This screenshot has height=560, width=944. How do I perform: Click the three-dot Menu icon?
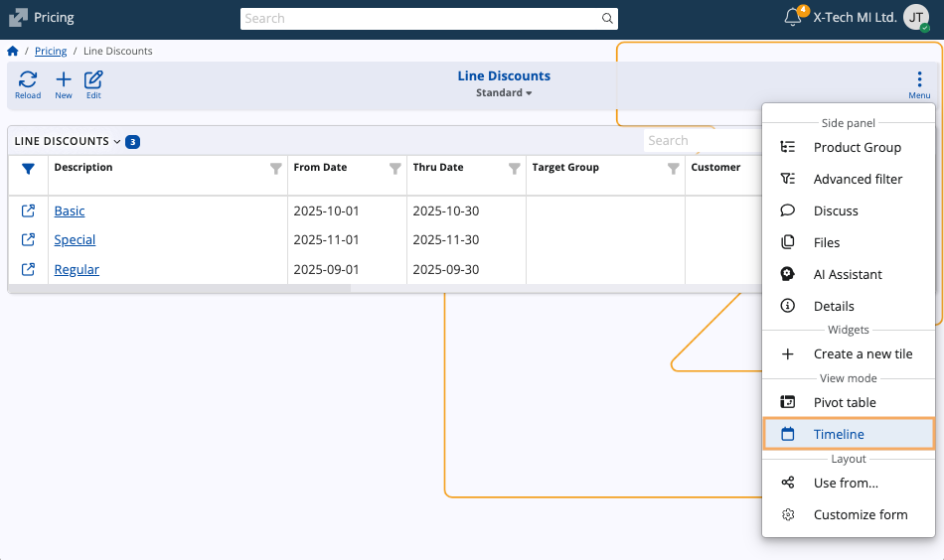pos(919,79)
